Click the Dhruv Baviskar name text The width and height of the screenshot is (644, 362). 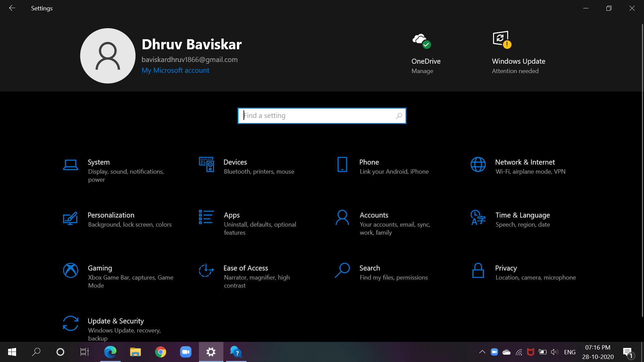coord(192,44)
